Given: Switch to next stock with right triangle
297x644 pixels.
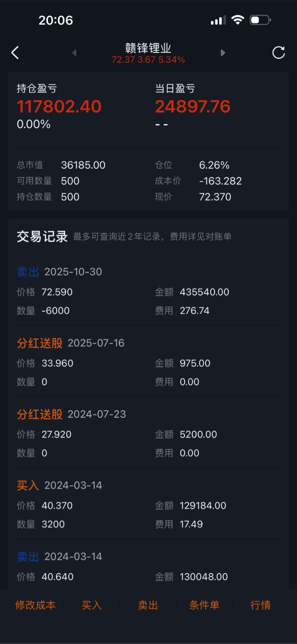Looking at the screenshot, I should [223, 53].
